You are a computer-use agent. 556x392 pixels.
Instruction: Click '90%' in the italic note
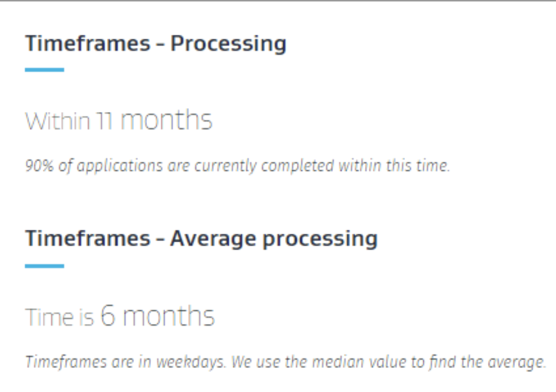click(x=39, y=166)
